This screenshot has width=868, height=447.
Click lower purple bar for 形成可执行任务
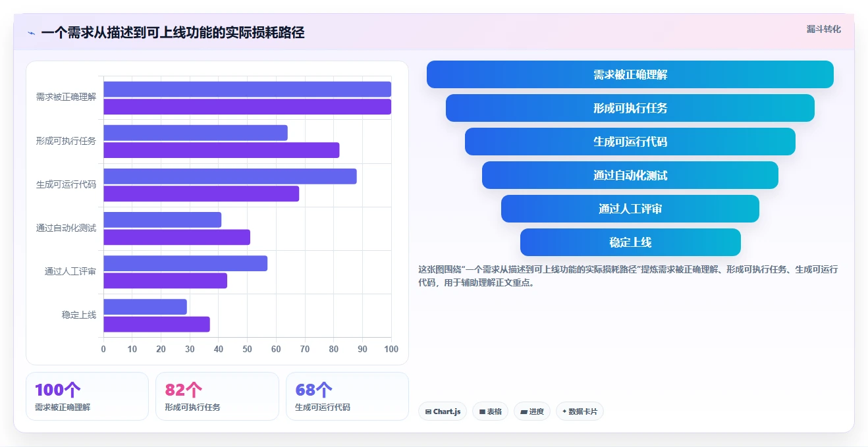(x=221, y=150)
